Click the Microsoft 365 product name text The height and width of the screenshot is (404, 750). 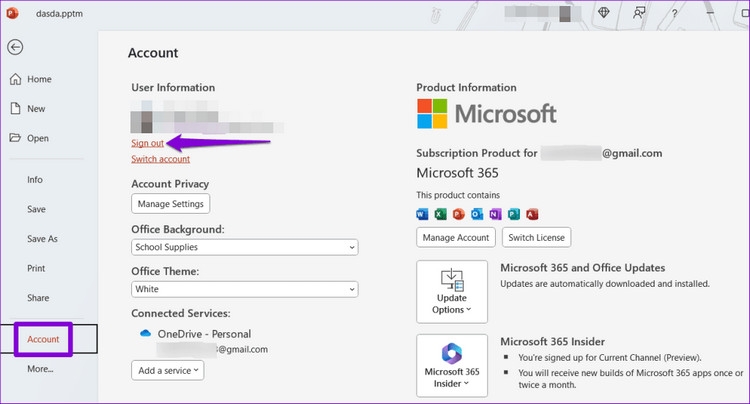point(457,173)
